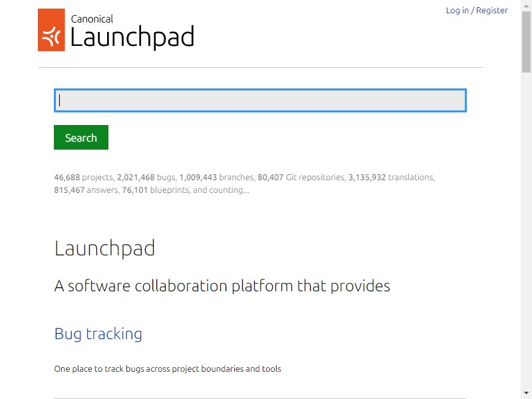Focus the Launchpad search text field

tap(260, 100)
